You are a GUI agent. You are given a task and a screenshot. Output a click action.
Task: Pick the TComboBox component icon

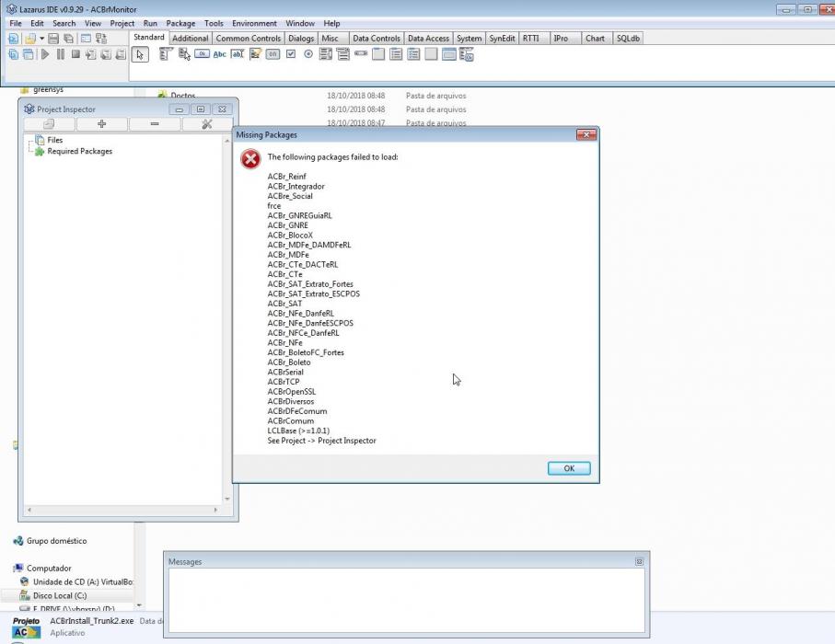[x=343, y=54]
